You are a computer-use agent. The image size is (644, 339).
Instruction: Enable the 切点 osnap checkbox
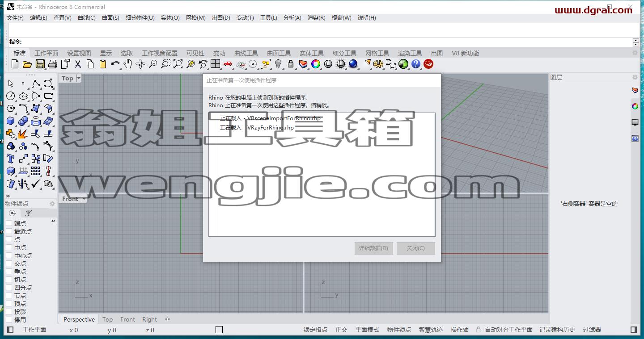9,279
